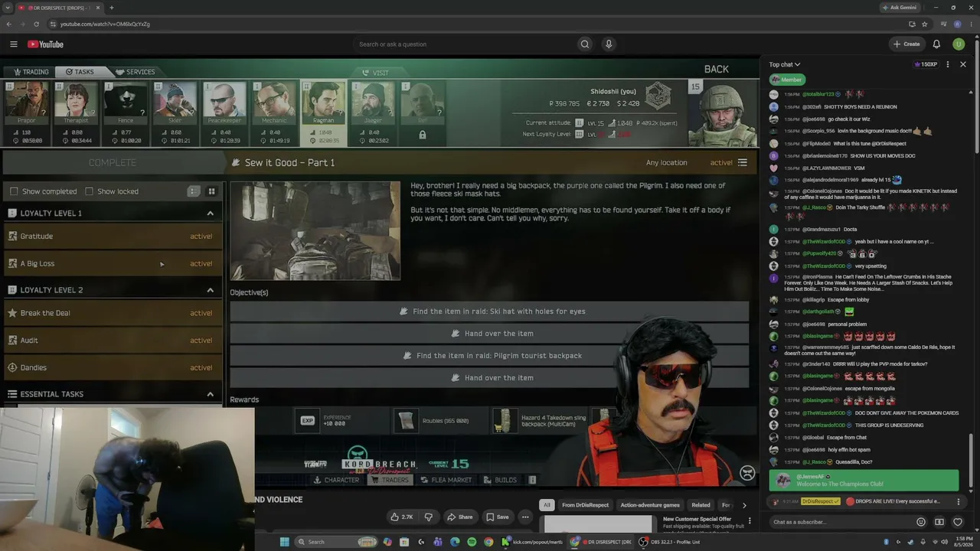The height and width of the screenshot is (551, 980).
Task: Select the Gratitude task
Action: point(113,236)
